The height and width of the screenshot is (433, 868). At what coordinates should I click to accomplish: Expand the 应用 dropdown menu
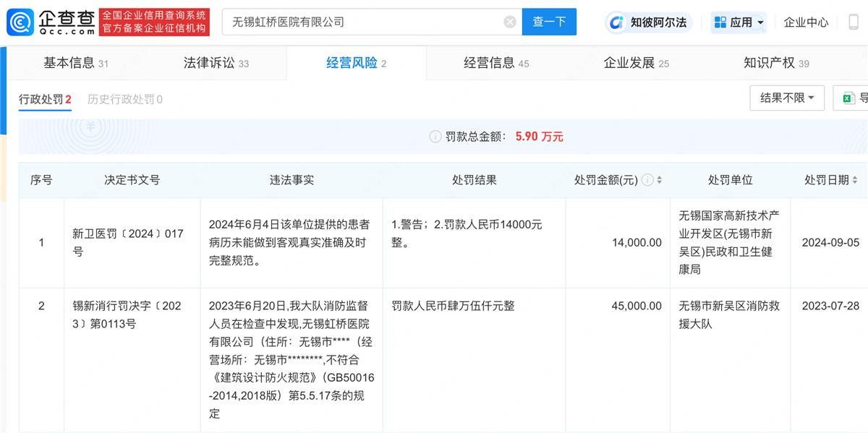pyautogui.click(x=739, y=22)
